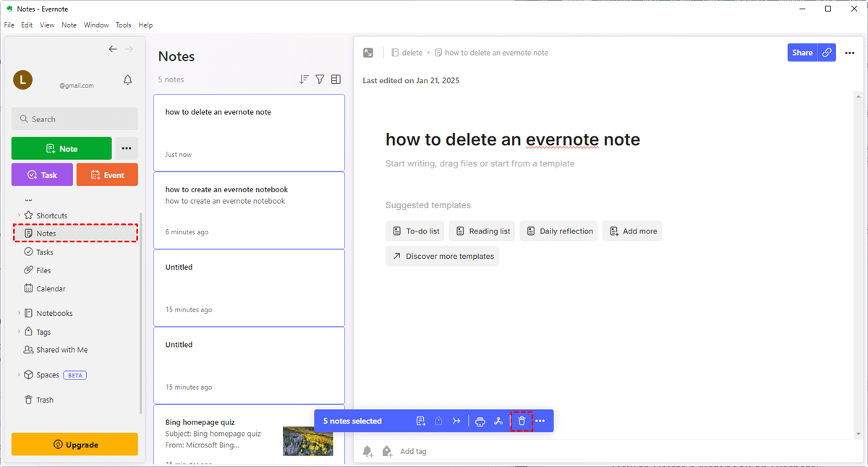Click the Upgrade button
This screenshot has width=868, height=467.
click(x=75, y=445)
